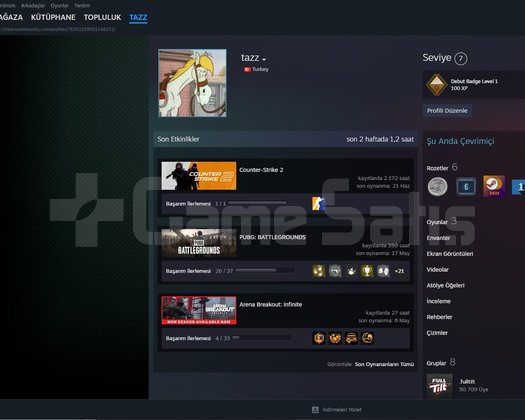This screenshot has width=525, height=420.
Task: Click the profile URL address text
Action: tap(58, 29)
